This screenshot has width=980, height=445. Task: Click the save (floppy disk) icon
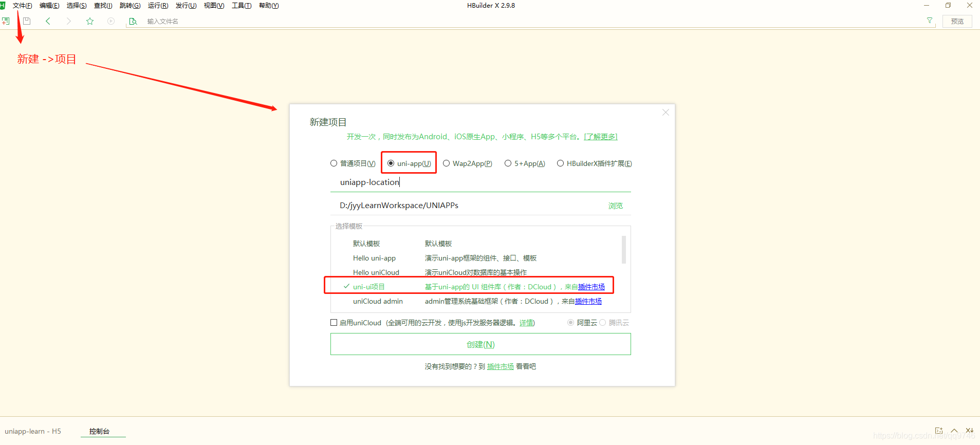[x=27, y=21]
